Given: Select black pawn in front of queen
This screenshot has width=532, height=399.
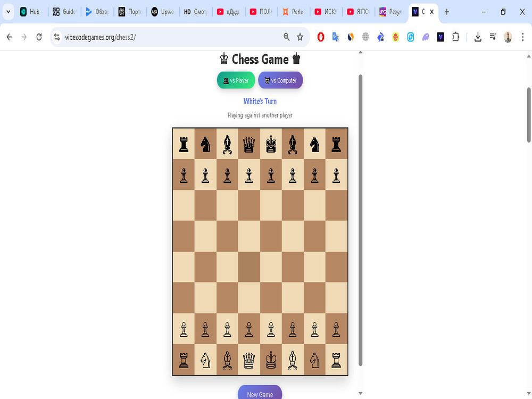Looking at the screenshot, I should 249,175.
